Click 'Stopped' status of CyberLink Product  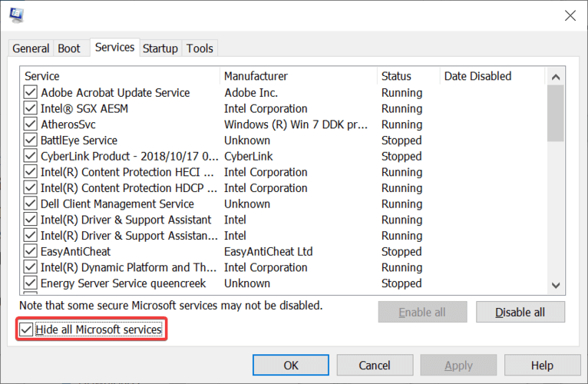[x=401, y=156]
